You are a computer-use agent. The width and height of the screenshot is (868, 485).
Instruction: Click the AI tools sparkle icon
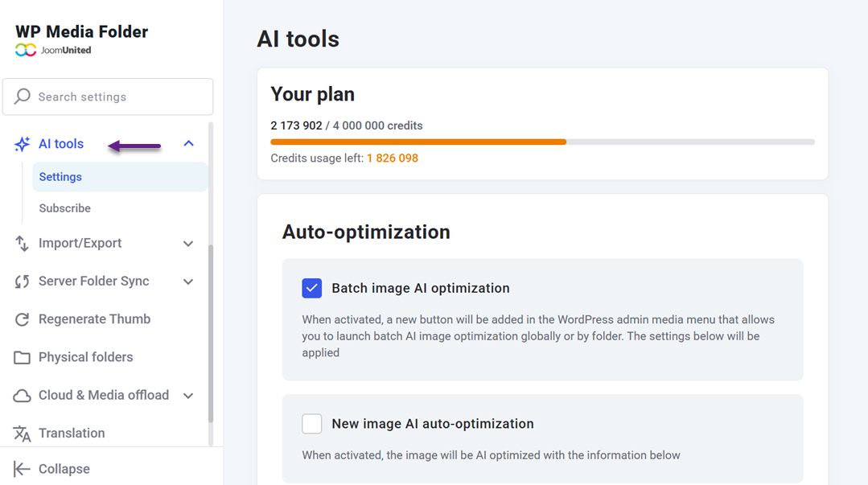(x=23, y=144)
